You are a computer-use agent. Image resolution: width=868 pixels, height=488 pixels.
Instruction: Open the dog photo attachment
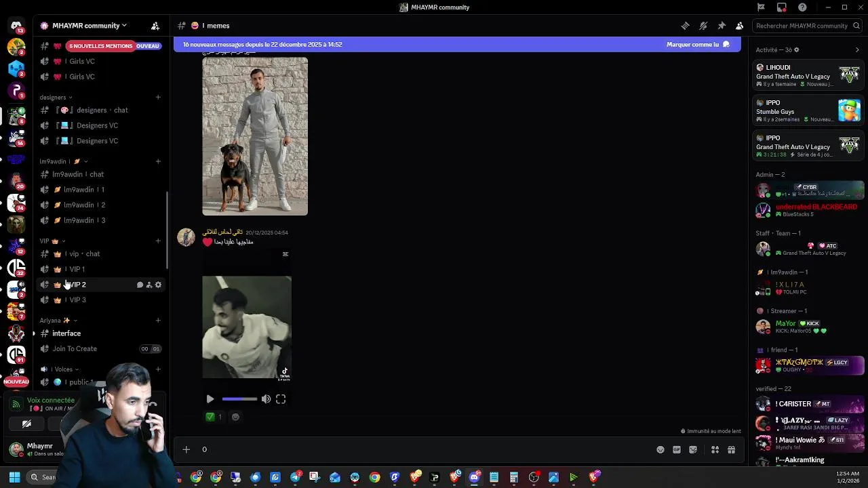(x=255, y=136)
